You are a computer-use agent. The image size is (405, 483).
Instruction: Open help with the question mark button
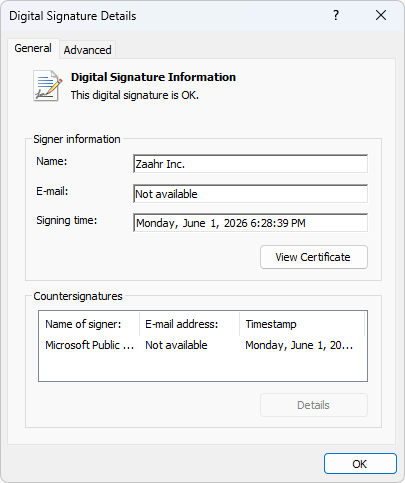click(336, 15)
